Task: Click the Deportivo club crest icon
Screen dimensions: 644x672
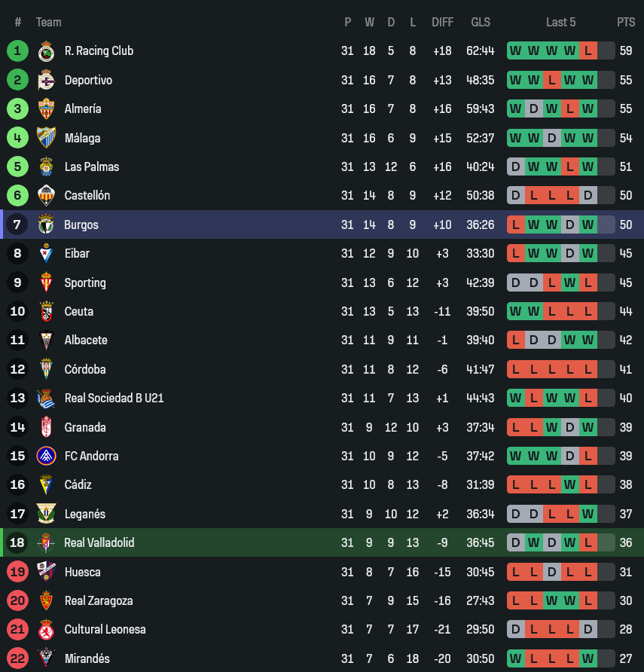Action: (46, 80)
